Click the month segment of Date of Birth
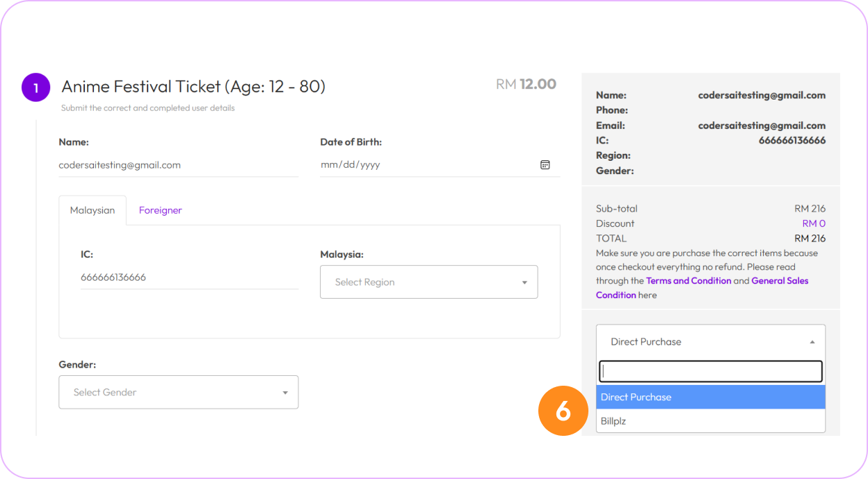 (328, 165)
